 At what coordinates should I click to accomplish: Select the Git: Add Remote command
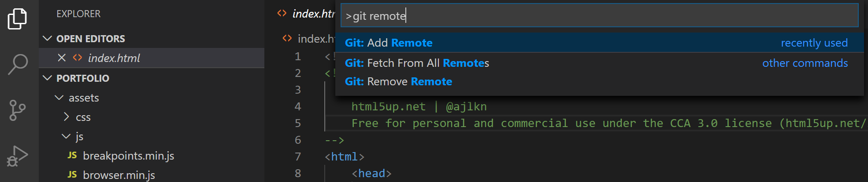click(389, 43)
